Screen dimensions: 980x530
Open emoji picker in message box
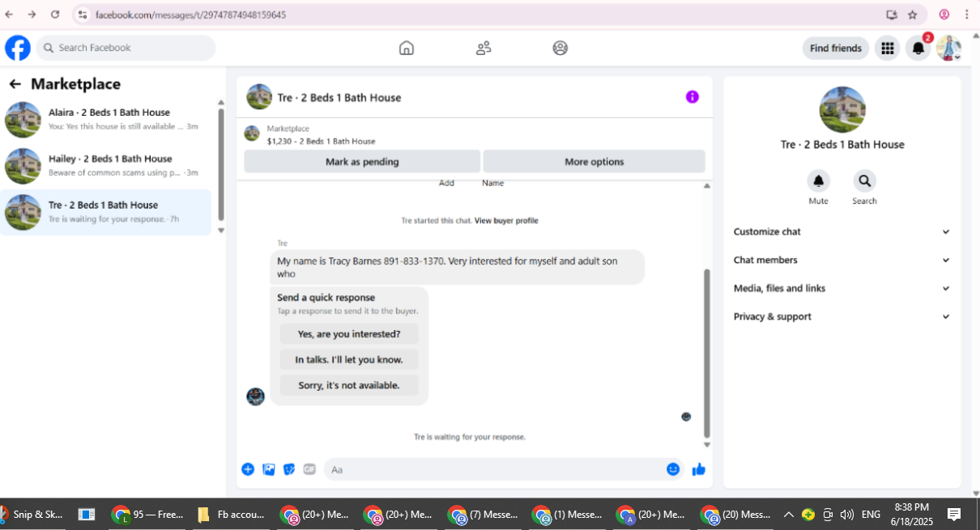(673, 469)
